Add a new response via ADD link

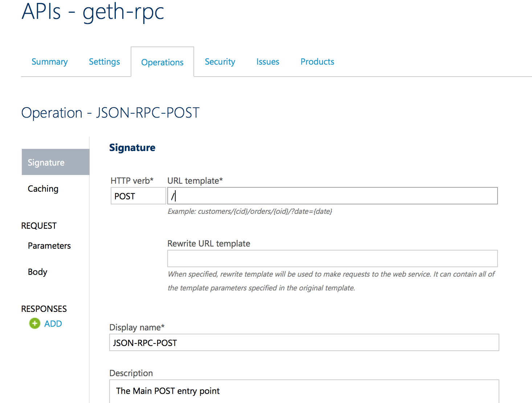pos(53,323)
